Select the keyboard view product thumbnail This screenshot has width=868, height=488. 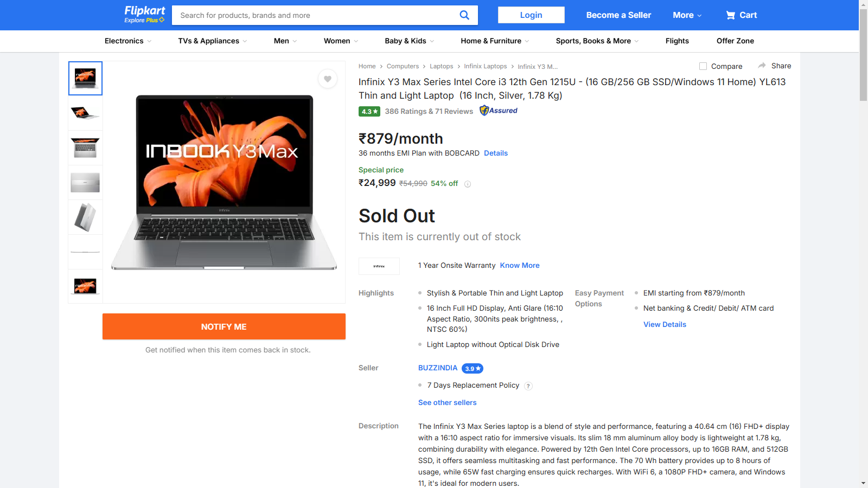click(x=85, y=147)
